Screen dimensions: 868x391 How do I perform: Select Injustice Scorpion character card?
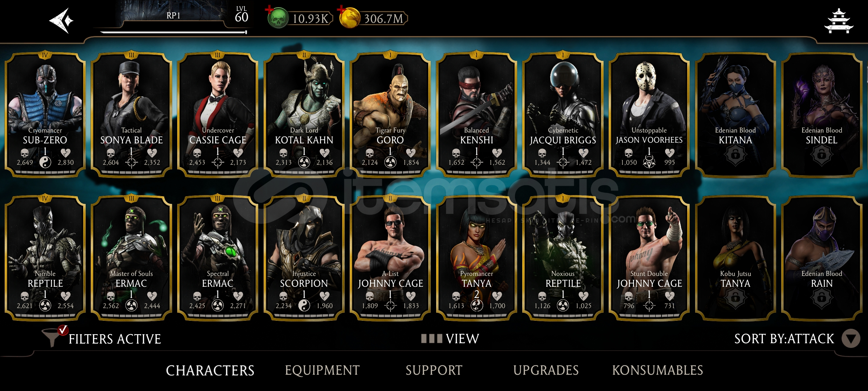click(x=304, y=258)
